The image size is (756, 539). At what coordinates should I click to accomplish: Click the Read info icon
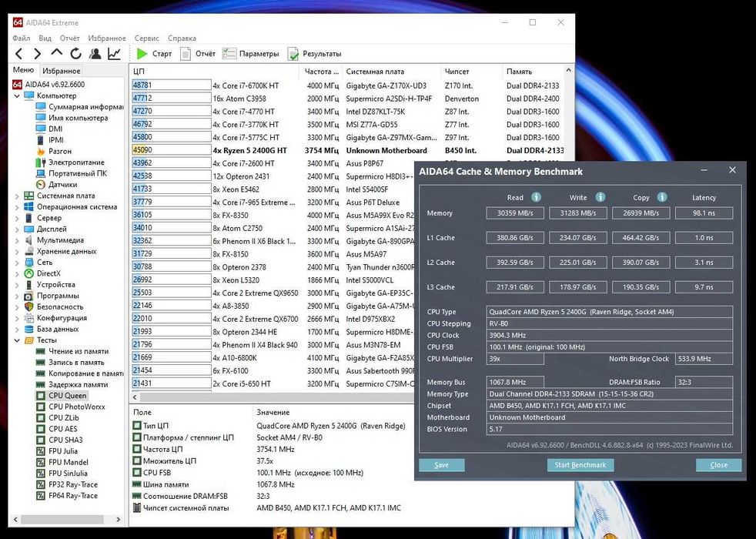536,197
